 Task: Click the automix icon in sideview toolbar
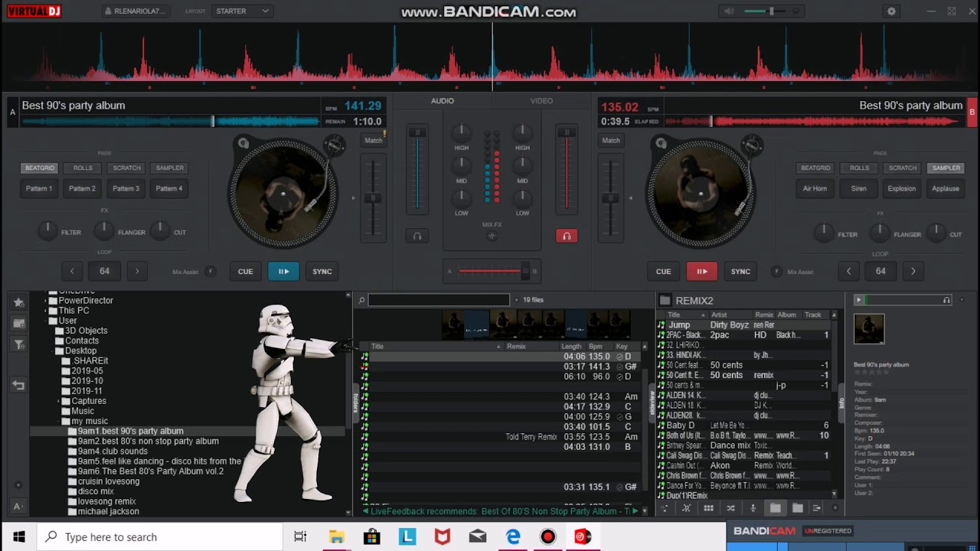[x=686, y=508]
